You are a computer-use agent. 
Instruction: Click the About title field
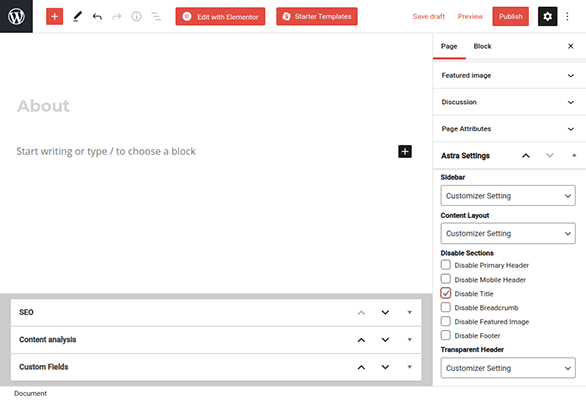43,106
